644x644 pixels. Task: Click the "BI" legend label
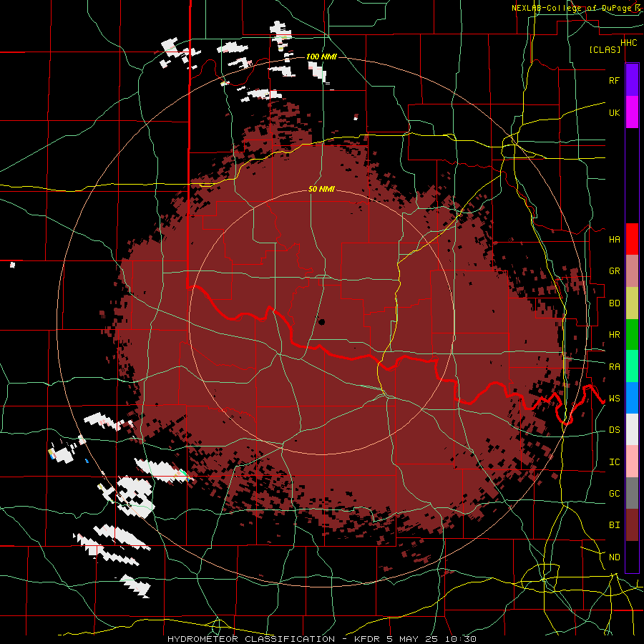tap(614, 525)
